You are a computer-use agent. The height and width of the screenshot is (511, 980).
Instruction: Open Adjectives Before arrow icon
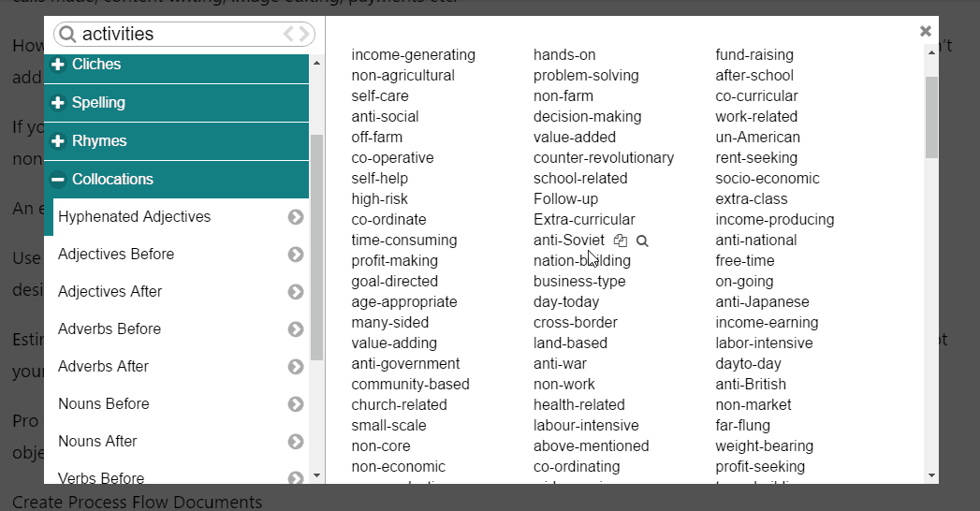coord(296,255)
